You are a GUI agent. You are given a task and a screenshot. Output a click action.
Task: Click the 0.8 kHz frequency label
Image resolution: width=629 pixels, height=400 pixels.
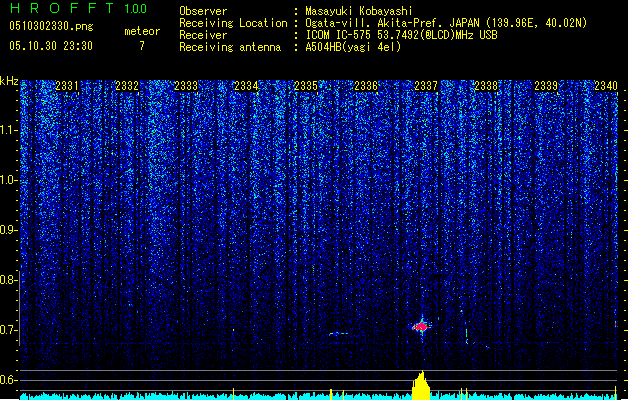point(9,280)
